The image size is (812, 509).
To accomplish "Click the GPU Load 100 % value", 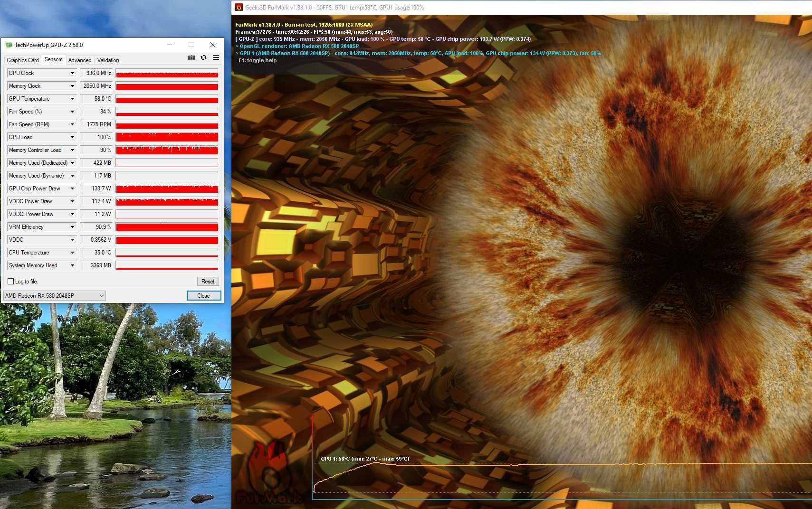I will point(96,137).
